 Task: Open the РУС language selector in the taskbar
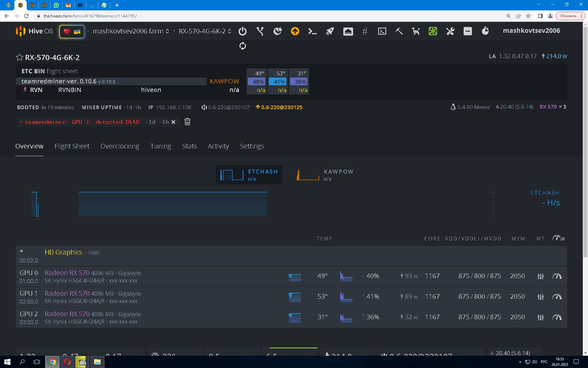[x=545, y=362]
